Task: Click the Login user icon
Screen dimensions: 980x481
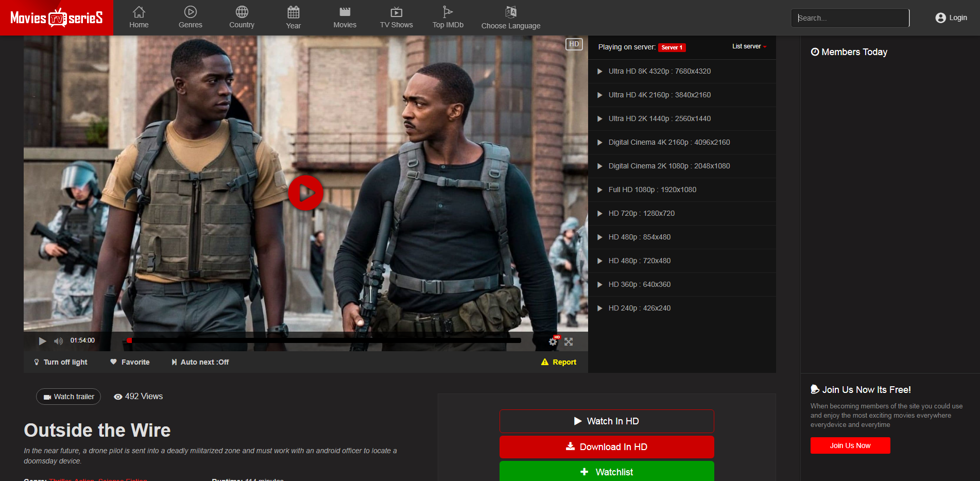Action: point(940,18)
